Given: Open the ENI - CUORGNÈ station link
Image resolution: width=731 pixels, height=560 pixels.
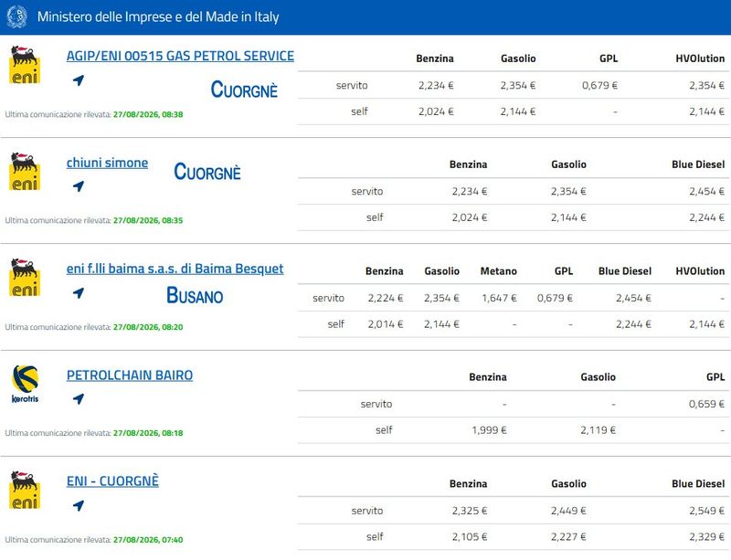Looking at the screenshot, I should pyautogui.click(x=112, y=481).
